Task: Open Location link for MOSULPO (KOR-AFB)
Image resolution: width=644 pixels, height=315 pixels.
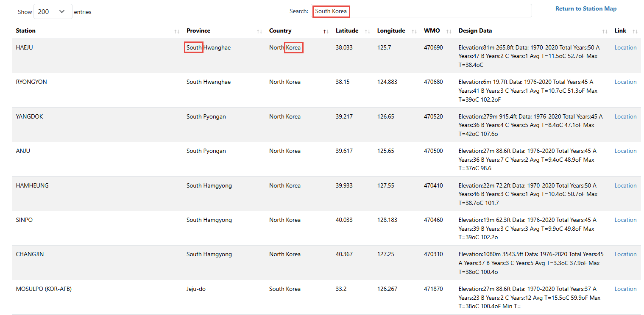Action: (625, 289)
